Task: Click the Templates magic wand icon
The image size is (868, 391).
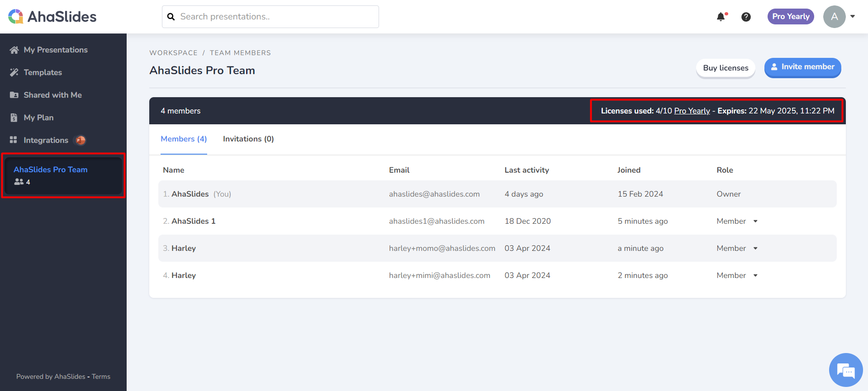Action: 14,72
